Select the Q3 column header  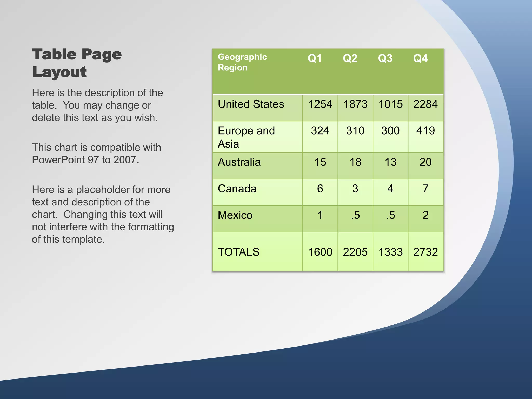click(385, 58)
